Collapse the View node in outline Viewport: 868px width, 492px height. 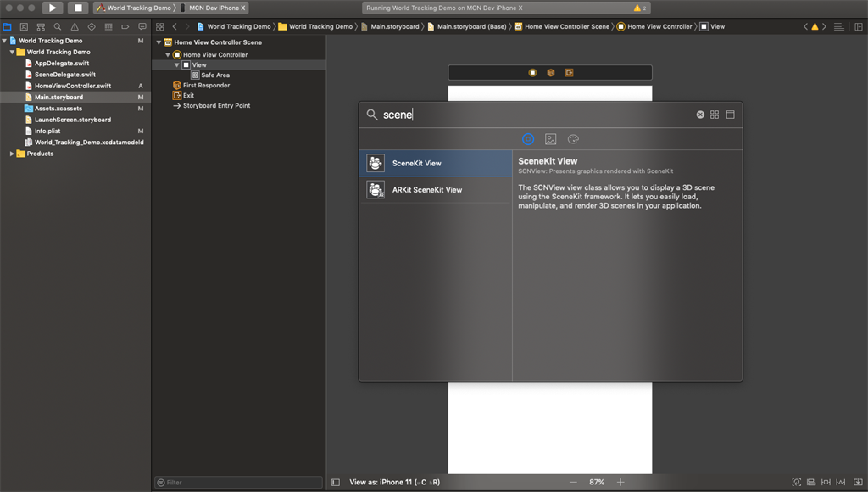pos(176,64)
